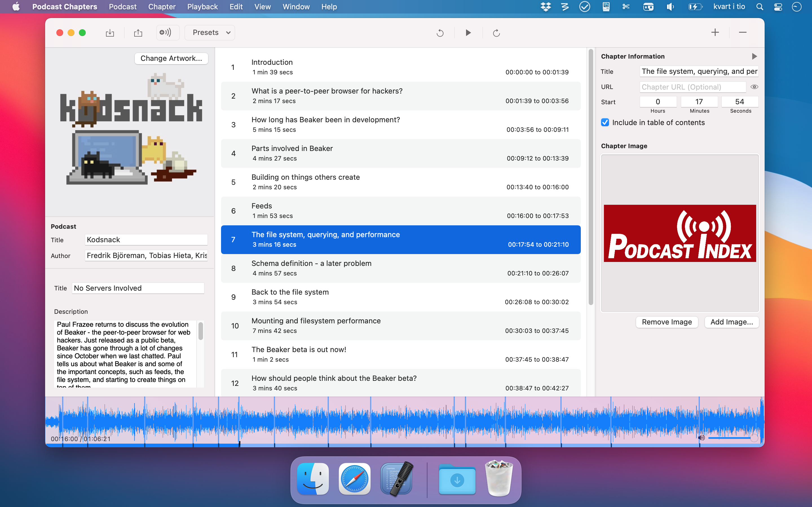Expand the Presets dropdown menu

click(x=211, y=32)
